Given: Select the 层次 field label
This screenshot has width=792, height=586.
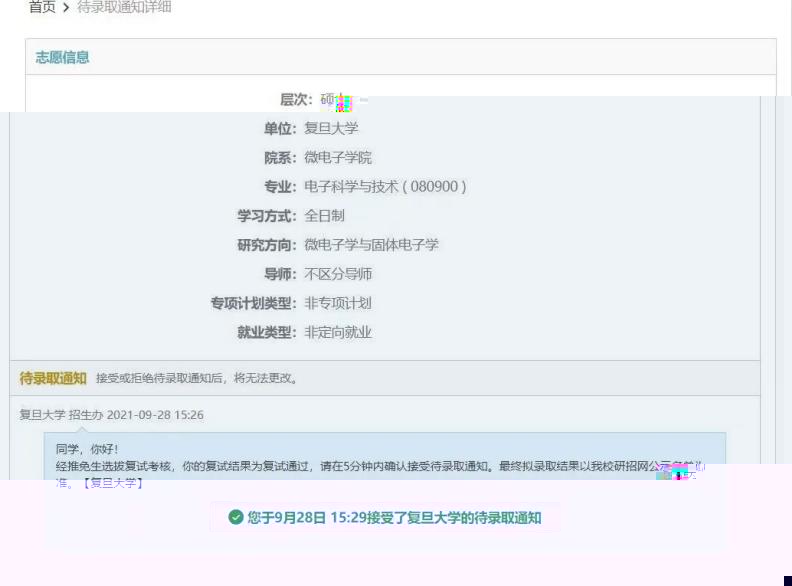Looking at the screenshot, I should click(x=296, y=100).
